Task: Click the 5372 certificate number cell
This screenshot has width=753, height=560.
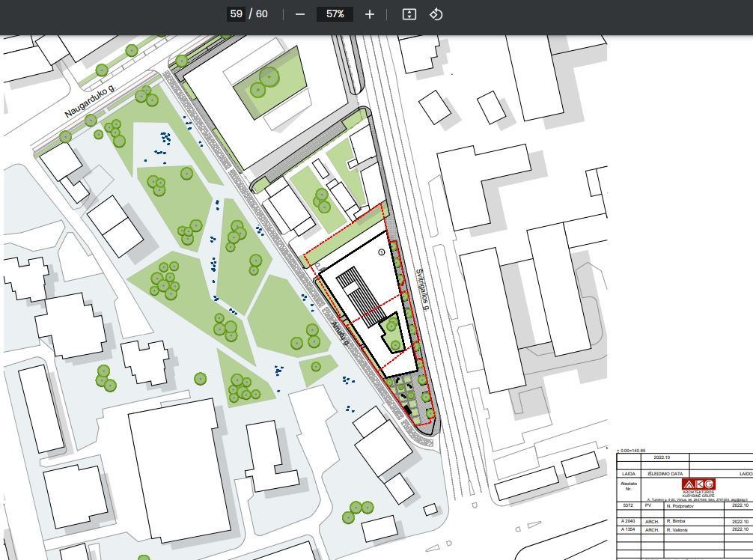Action: [x=627, y=505]
